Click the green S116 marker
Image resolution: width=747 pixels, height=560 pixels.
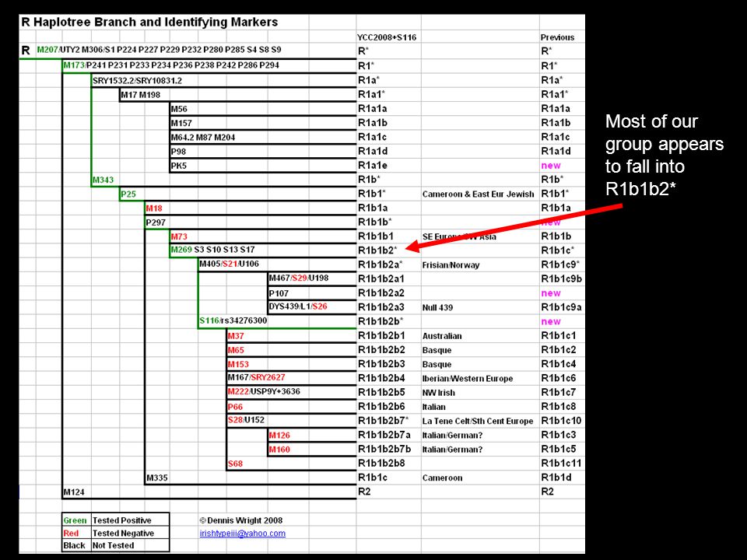[x=209, y=320]
